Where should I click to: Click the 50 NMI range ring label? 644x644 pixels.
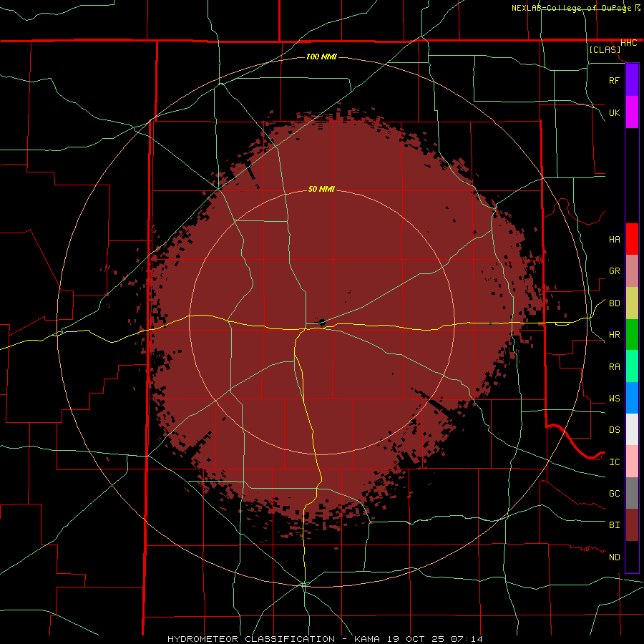tap(321, 189)
